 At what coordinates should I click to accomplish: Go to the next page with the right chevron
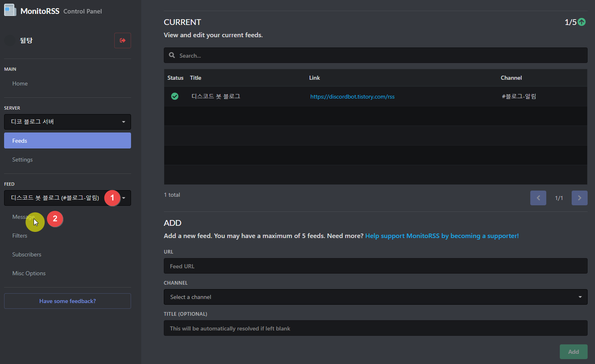[579, 198]
